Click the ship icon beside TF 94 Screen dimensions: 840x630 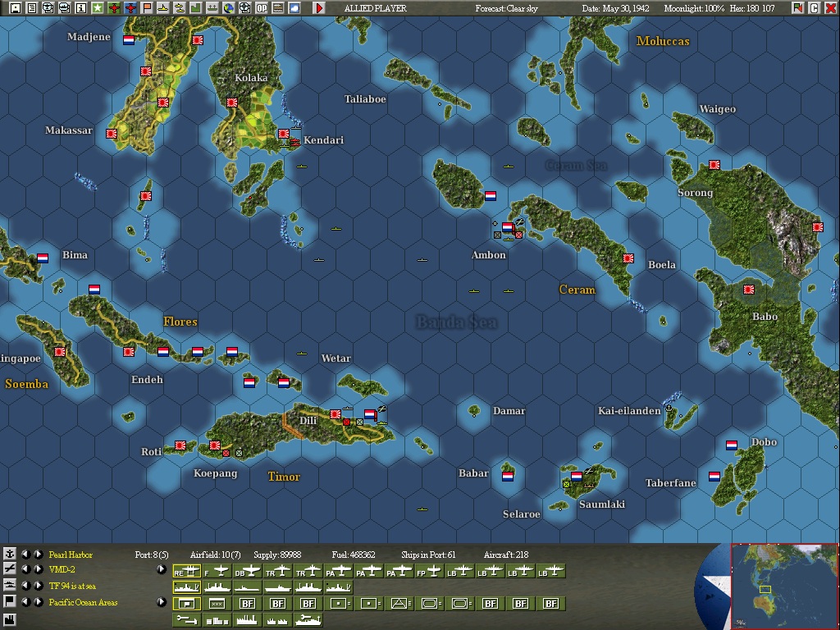10,585
